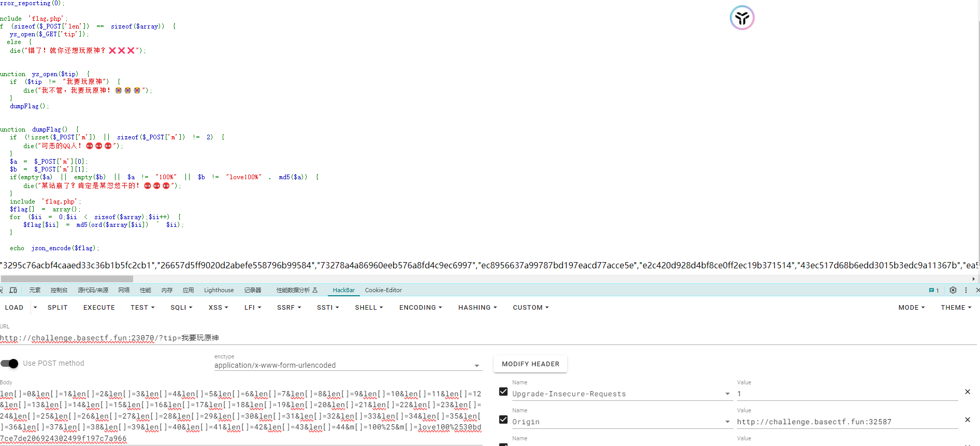Click the arrow next to LOAD
This screenshot has width=980, height=446.
click(x=35, y=308)
